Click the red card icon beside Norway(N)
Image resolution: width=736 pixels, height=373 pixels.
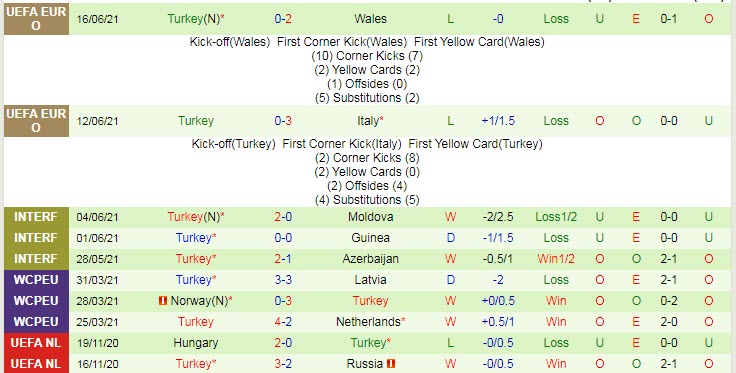click(x=163, y=301)
